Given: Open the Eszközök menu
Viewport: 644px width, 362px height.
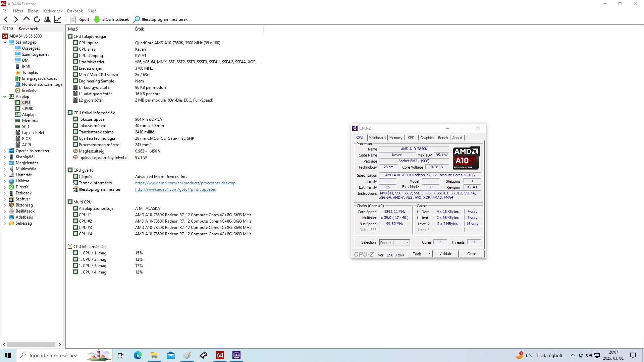Looking at the screenshot, I should tap(75, 11).
